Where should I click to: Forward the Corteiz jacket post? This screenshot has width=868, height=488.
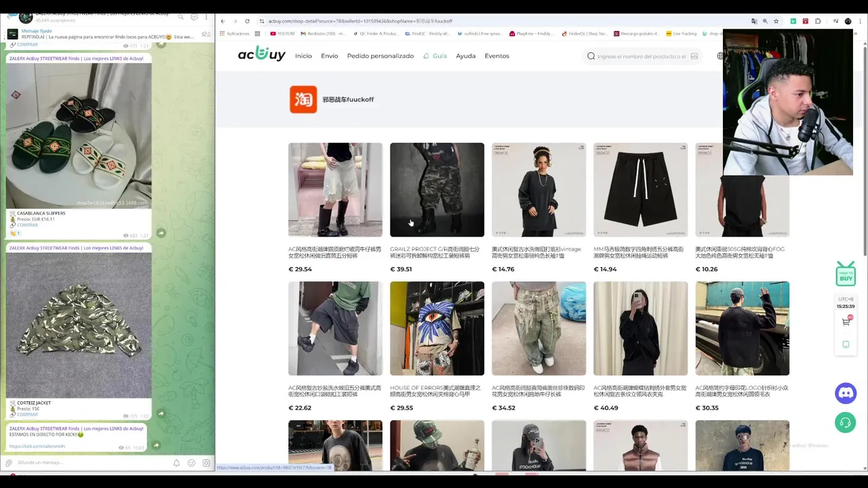[161, 413]
